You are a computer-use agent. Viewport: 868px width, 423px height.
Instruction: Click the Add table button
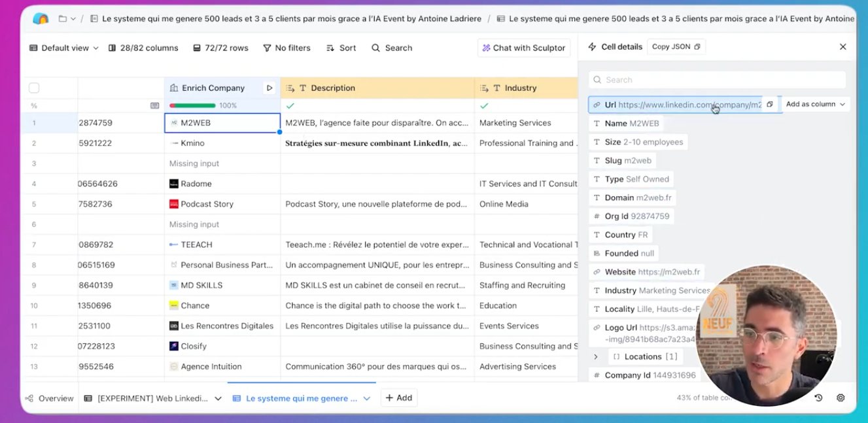399,398
